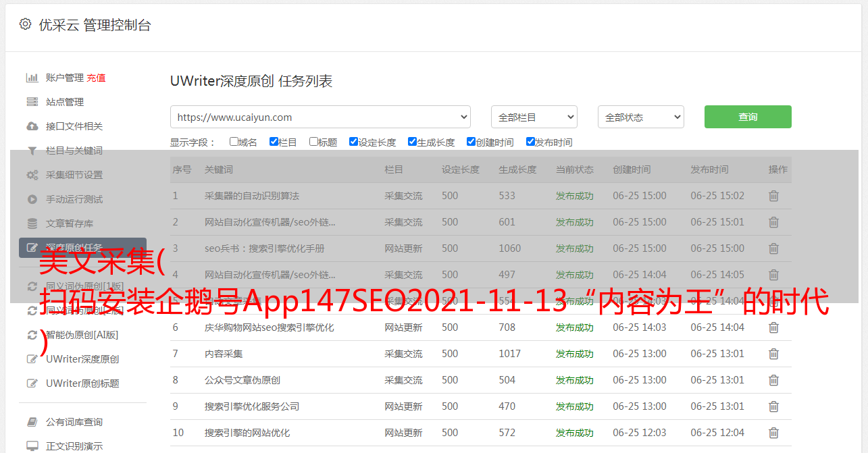Image resolution: width=868 pixels, height=453 pixels.
Task: Uncheck the 生成长度 field checkbox
Action: (x=412, y=142)
